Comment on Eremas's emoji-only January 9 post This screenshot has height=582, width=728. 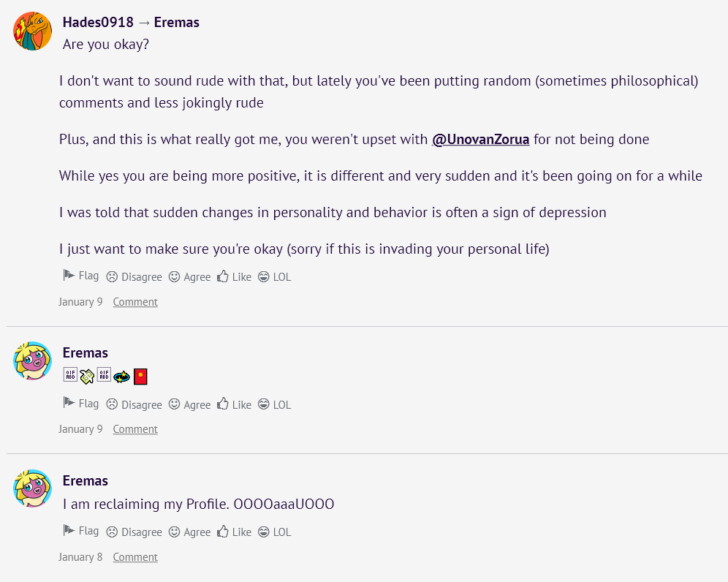[135, 429]
